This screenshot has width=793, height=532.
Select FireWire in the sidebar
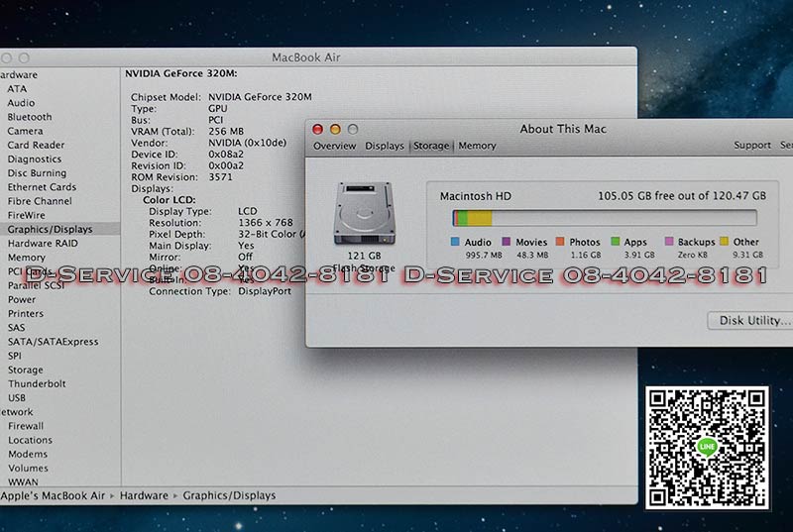27,216
